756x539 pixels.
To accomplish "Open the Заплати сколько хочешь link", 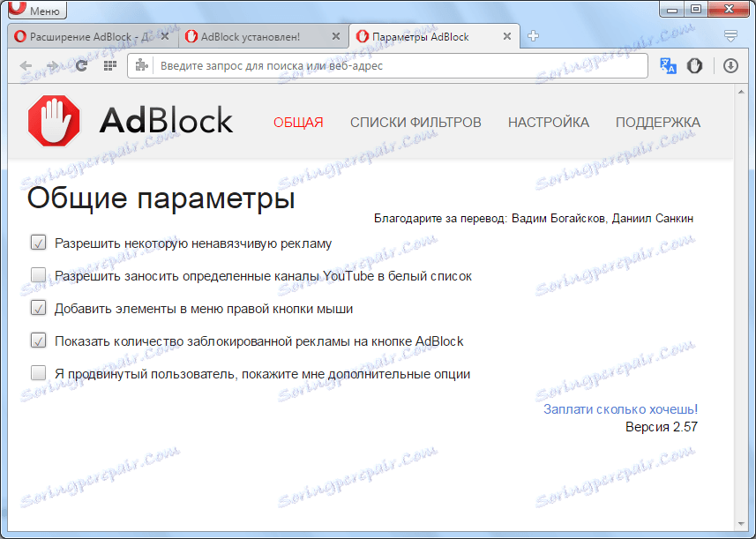I will [x=622, y=408].
